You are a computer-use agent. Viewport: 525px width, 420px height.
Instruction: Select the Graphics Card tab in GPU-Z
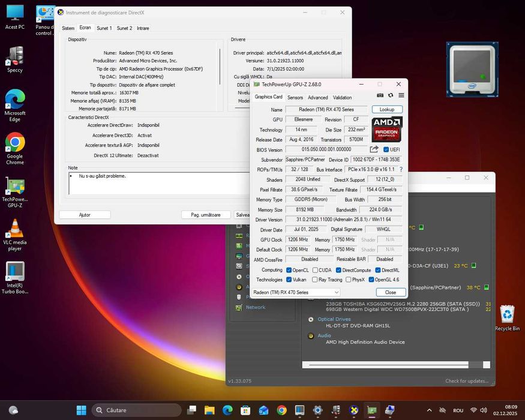point(269,97)
